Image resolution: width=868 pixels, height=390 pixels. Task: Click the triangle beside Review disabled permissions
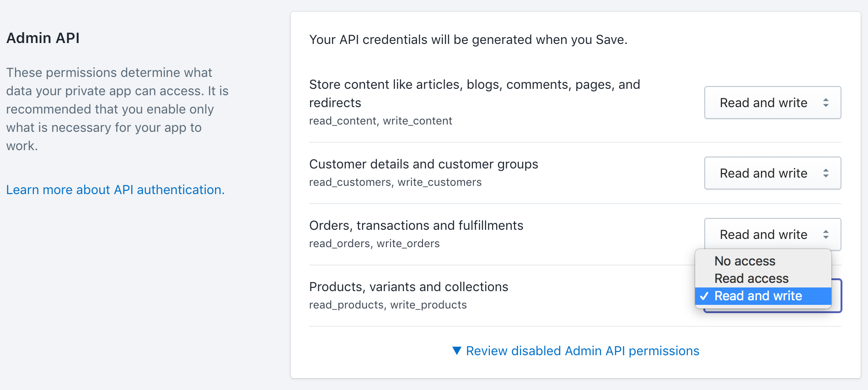[x=456, y=351]
